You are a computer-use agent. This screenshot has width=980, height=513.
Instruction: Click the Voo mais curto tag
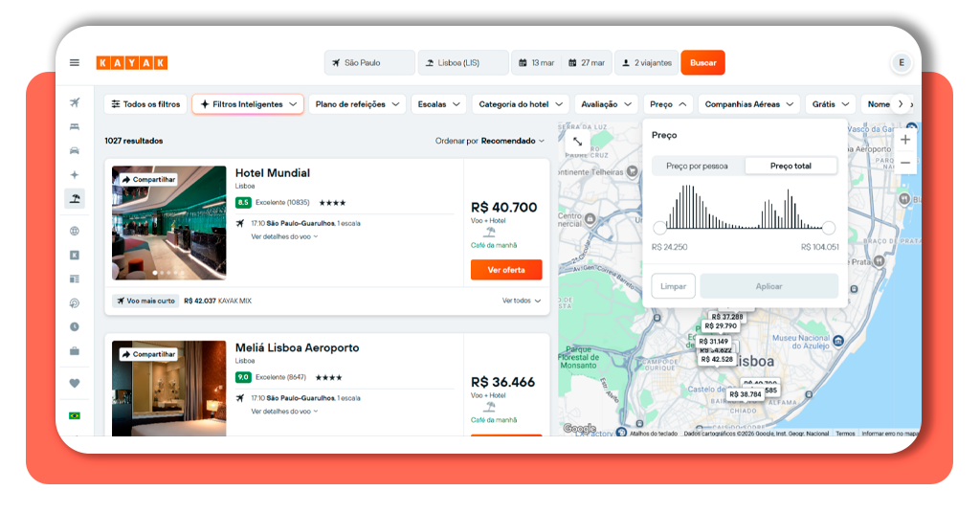tap(146, 301)
